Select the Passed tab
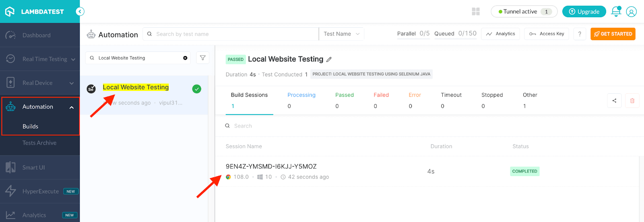644x222 pixels. pyautogui.click(x=345, y=101)
